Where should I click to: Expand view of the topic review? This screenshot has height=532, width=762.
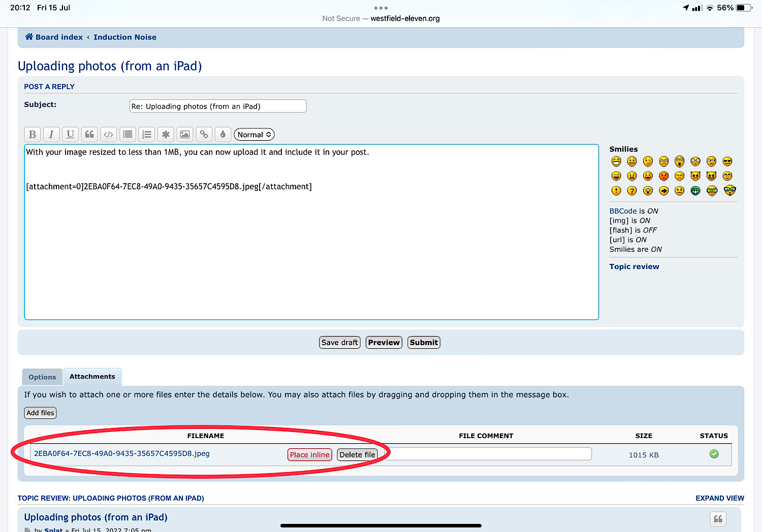pos(719,498)
